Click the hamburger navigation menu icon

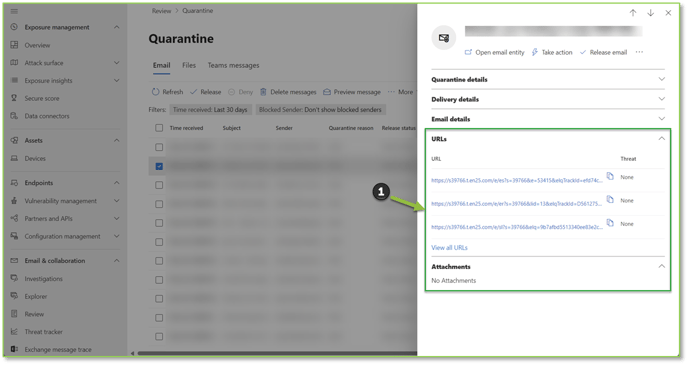(x=14, y=11)
